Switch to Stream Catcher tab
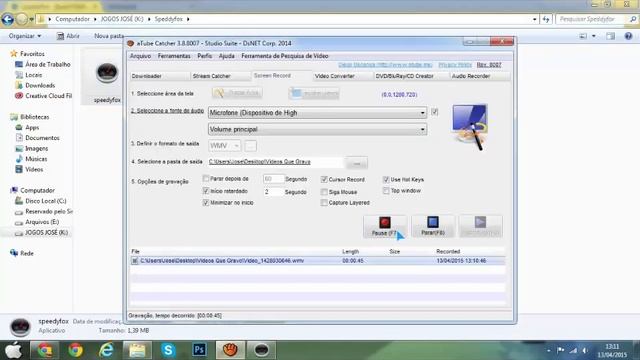Image resolution: width=640 pixels, height=360 pixels. 220,76
